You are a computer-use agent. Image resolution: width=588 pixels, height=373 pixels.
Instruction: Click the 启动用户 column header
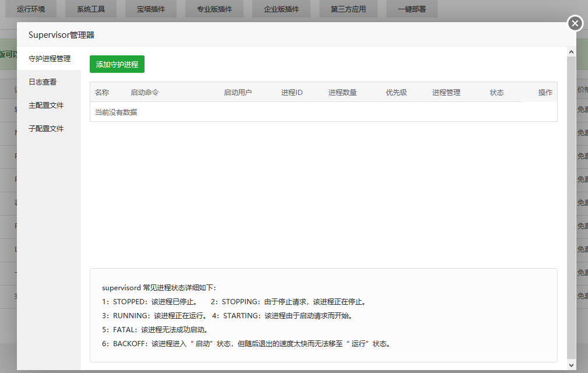click(238, 92)
